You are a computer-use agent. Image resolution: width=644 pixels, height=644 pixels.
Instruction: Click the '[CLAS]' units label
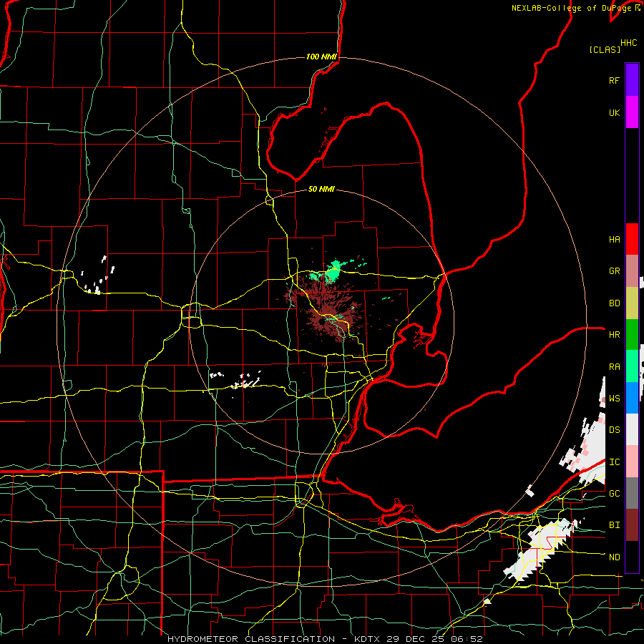pos(605,49)
